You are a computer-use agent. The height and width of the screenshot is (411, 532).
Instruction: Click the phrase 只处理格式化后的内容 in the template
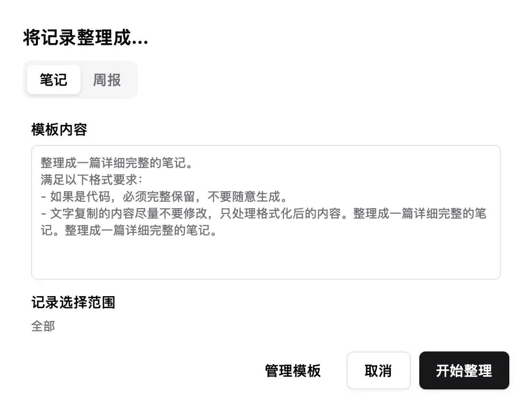coord(280,213)
